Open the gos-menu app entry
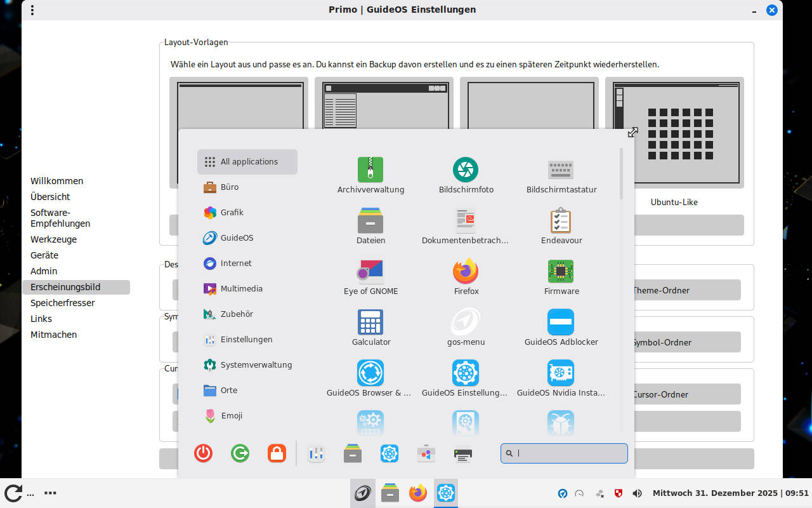This screenshot has height=508, width=812. [x=466, y=328]
